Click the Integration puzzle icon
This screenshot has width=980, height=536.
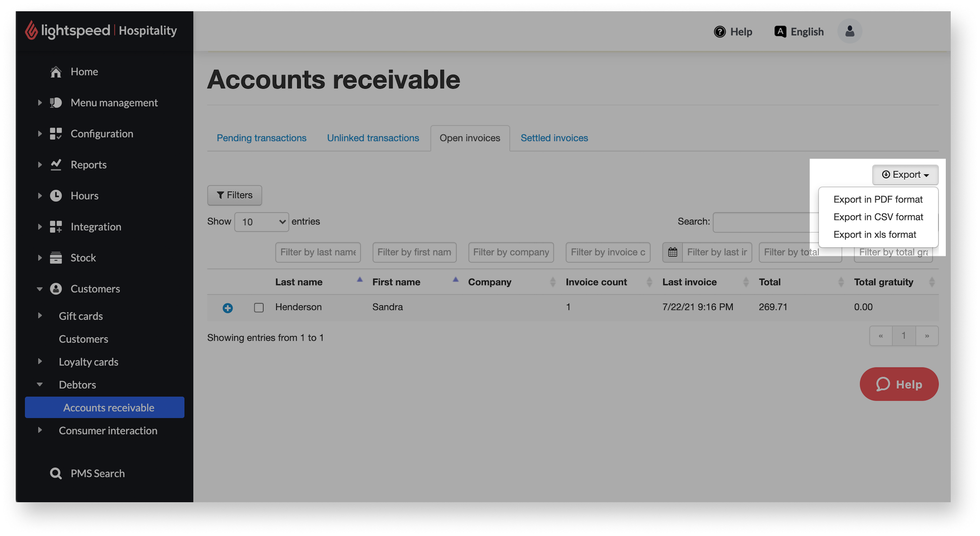tap(56, 227)
